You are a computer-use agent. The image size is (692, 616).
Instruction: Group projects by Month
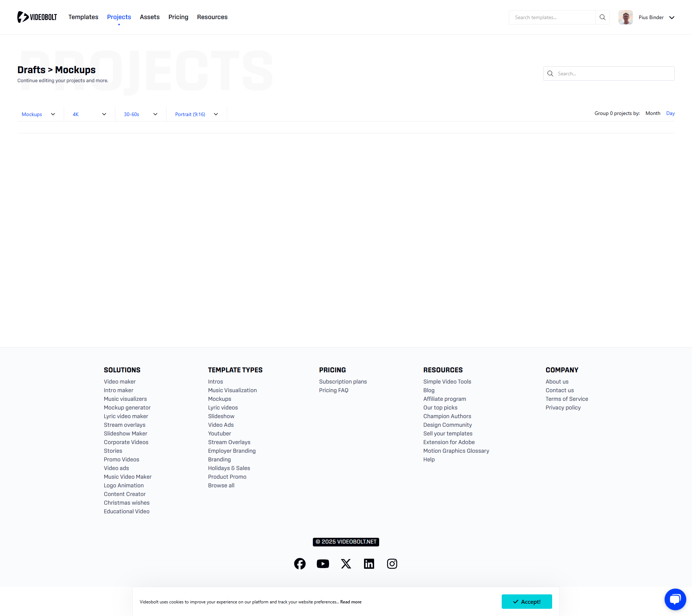[653, 113]
